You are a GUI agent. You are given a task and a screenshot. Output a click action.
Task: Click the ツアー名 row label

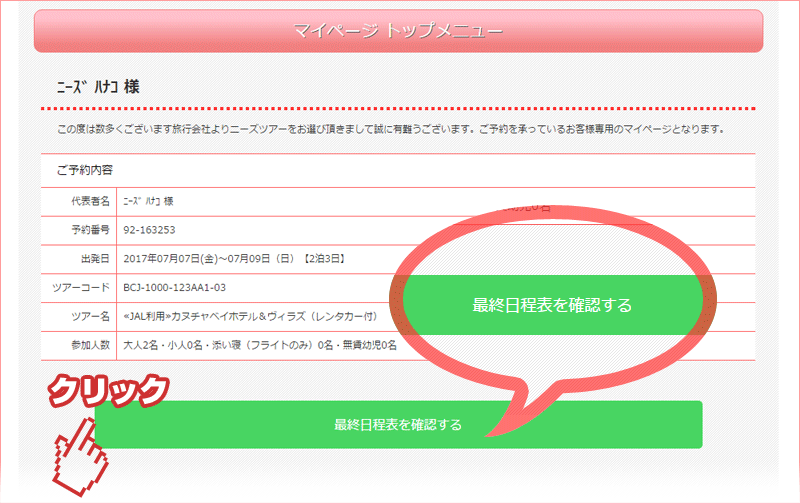(90, 316)
